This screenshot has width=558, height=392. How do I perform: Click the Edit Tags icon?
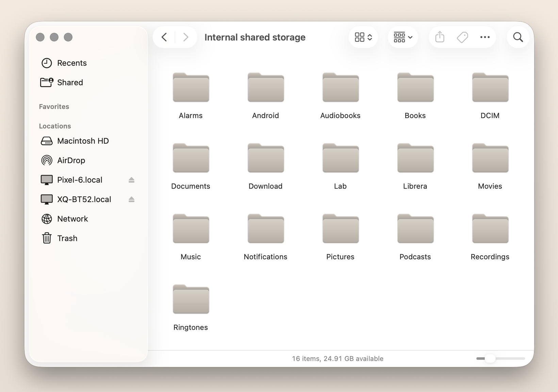[x=462, y=37]
